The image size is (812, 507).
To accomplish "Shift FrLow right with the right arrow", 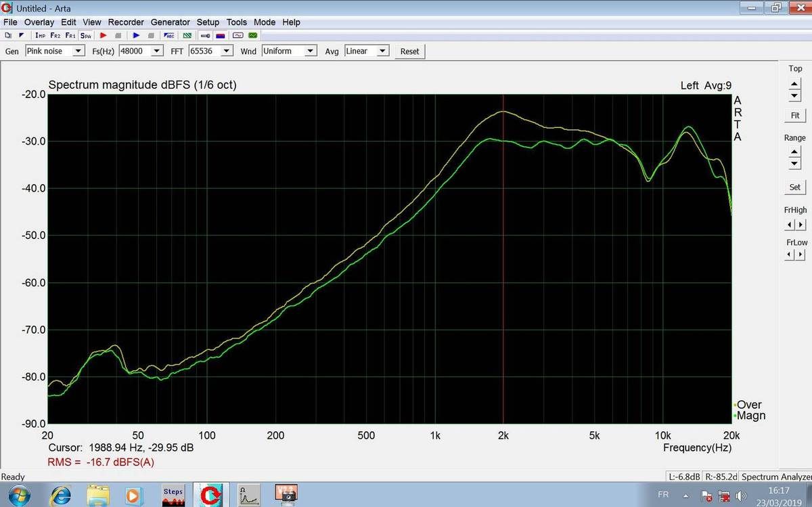I will (x=800, y=255).
